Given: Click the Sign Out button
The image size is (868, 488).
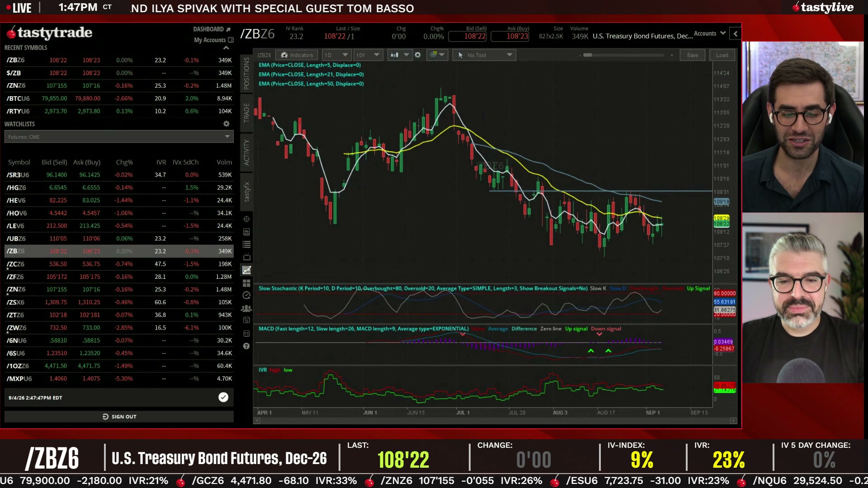Looking at the screenshot, I should (119, 417).
